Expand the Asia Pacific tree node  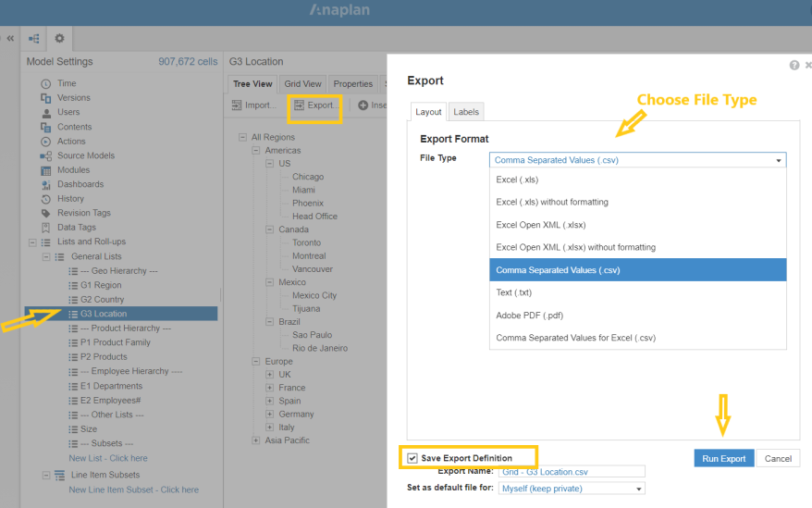click(x=256, y=440)
